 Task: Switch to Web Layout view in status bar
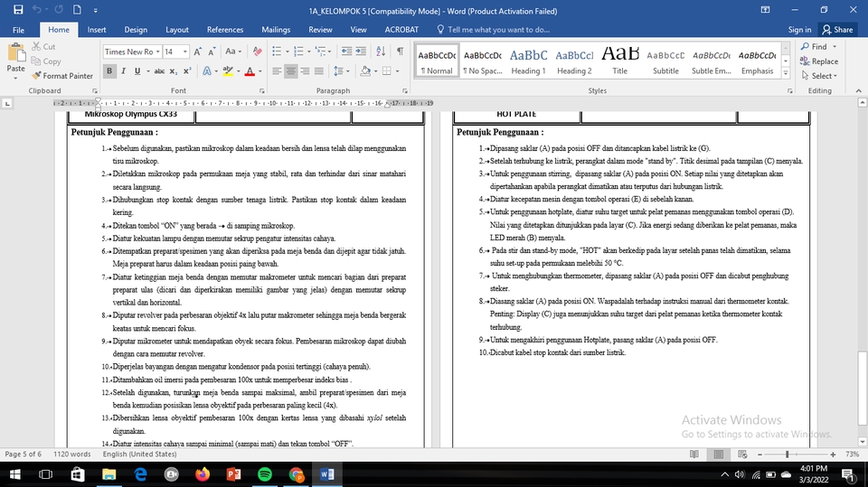point(742,454)
